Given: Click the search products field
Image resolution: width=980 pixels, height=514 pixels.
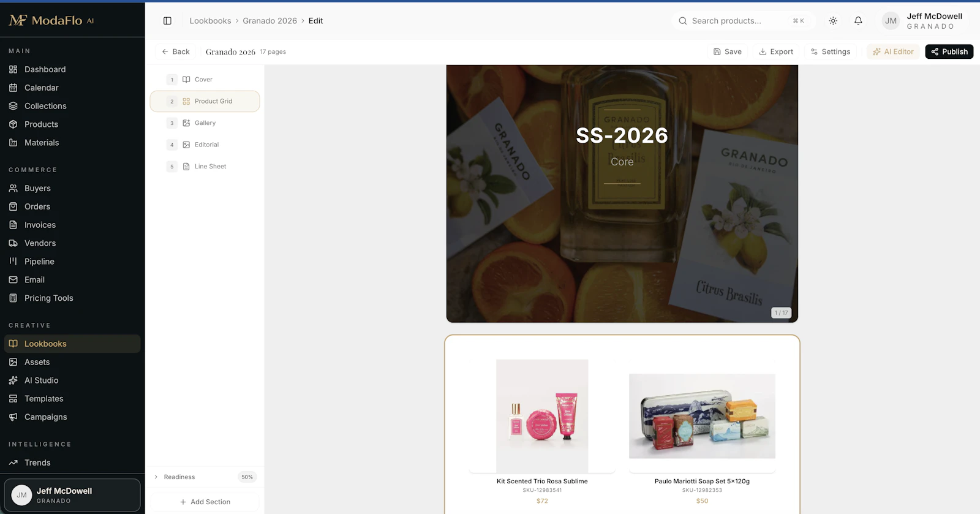Looking at the screenshot, I should 744,21.
